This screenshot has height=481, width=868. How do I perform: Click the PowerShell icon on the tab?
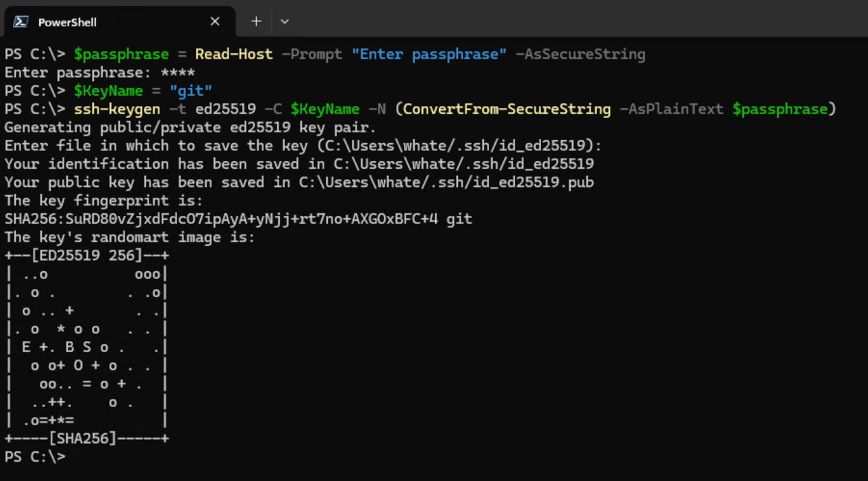click(x=19, y=21)
